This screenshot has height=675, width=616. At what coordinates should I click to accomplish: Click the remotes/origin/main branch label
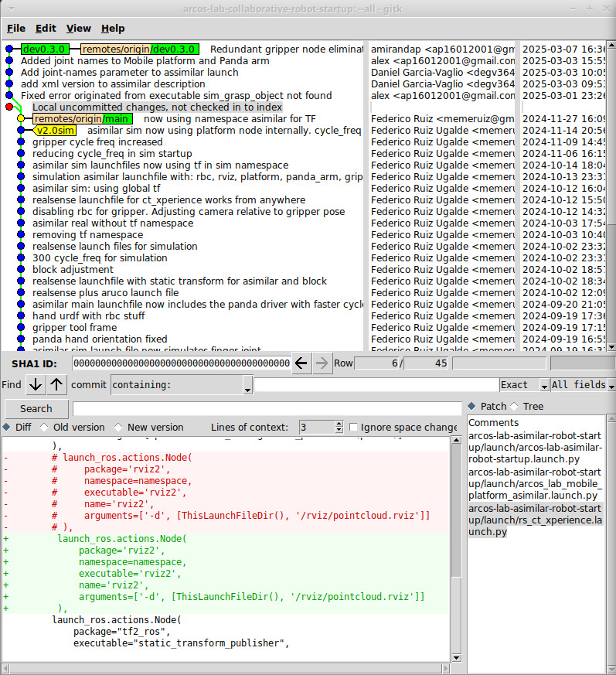[x=82, y=118]
